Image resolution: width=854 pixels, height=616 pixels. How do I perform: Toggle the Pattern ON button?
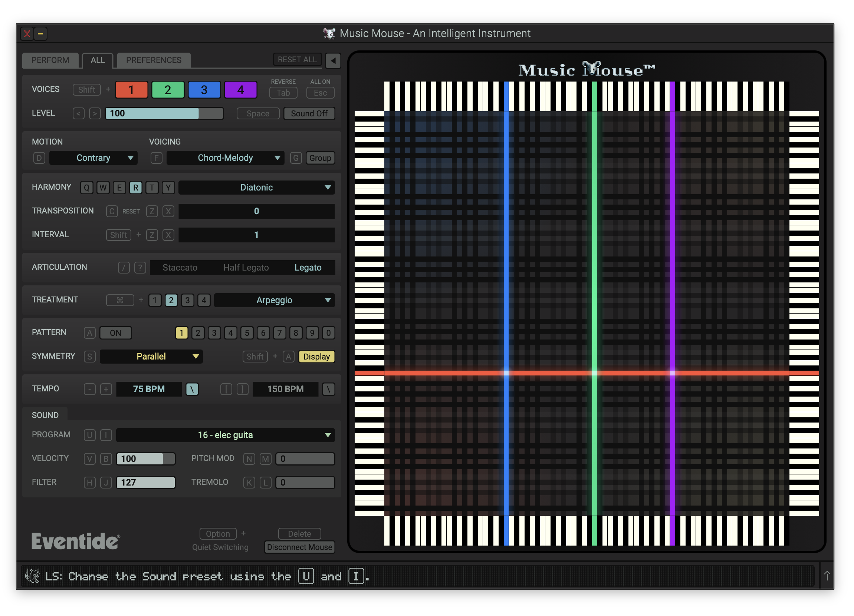coord(116,333)
